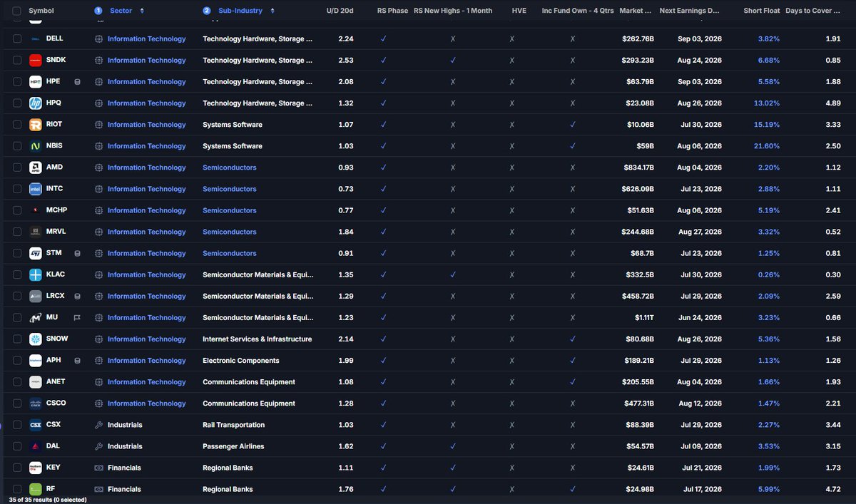Click the wrench sector icon in CSX row

pyautogui.click(x=98, y=425)
